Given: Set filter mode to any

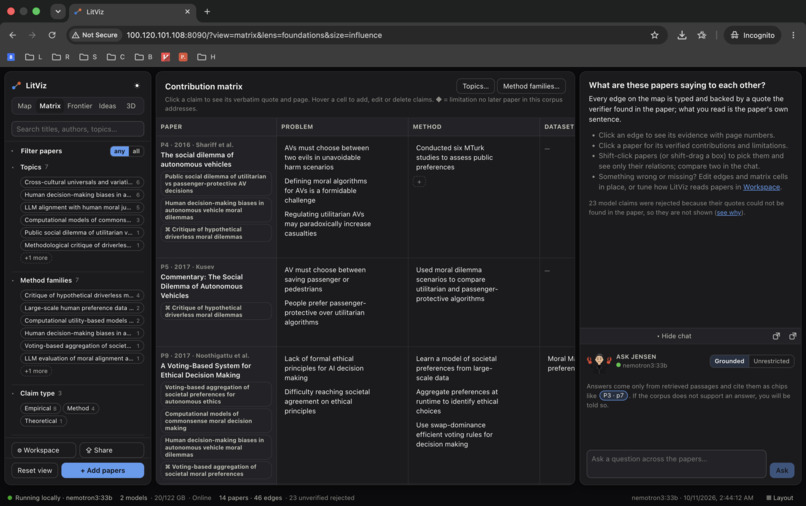Looking at the screenshot, I should pos(119,151).
